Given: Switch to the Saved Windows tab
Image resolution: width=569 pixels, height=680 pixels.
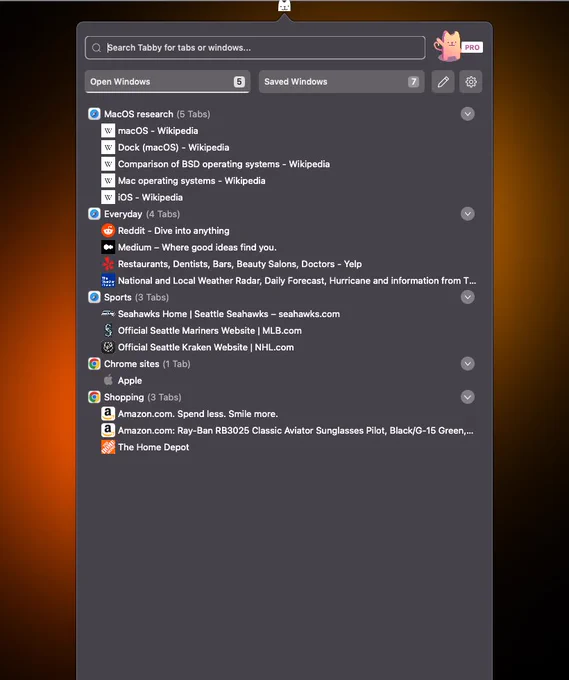Looking at the screenshot, I should pyautogui.click(x=341, y=82).
